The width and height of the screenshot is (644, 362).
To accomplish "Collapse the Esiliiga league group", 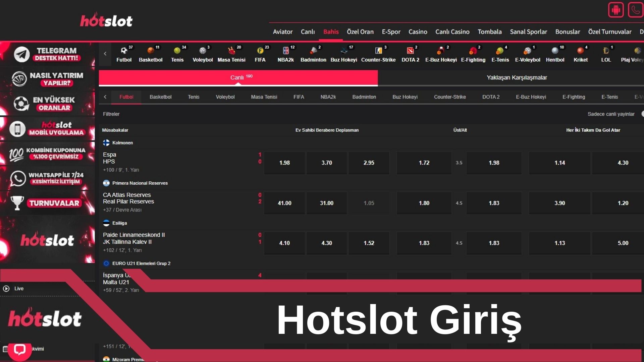I will [x=115, y=223].
